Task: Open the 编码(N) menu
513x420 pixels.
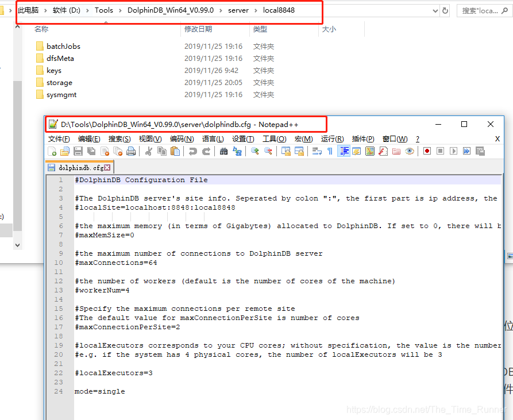Action: [x=182, y=139]
